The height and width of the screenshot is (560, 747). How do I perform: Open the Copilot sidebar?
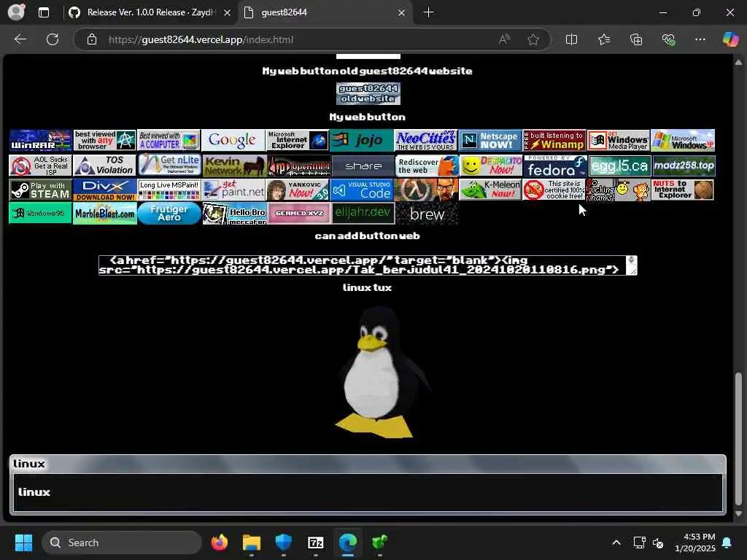coord(729,39)
